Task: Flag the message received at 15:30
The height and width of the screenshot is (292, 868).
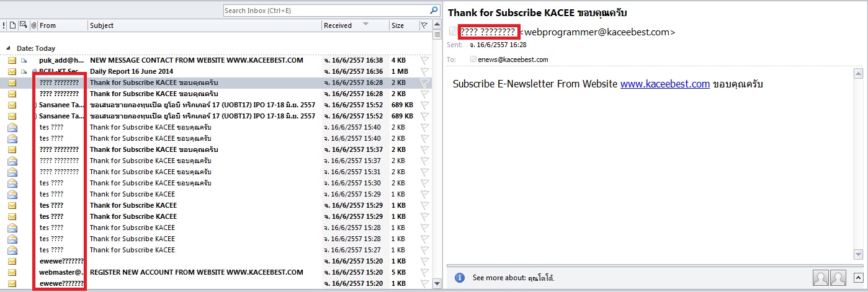Action: coord(425,183)
